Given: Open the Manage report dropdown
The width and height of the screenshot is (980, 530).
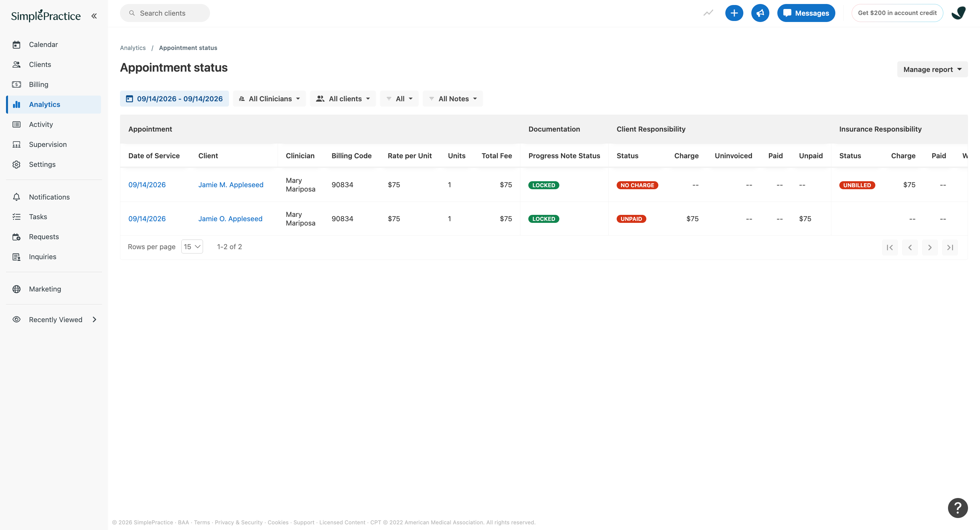Looking at the screenshot, I should tap(932, 69).
